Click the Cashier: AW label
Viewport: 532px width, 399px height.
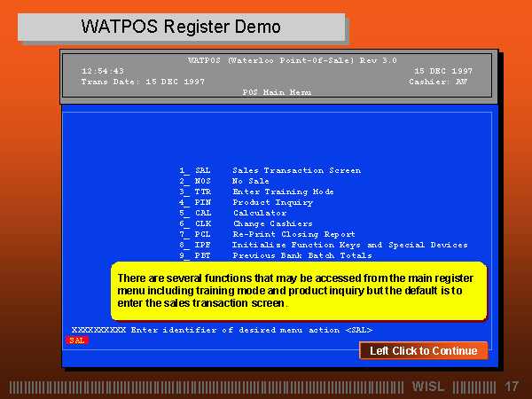point(440,81)
